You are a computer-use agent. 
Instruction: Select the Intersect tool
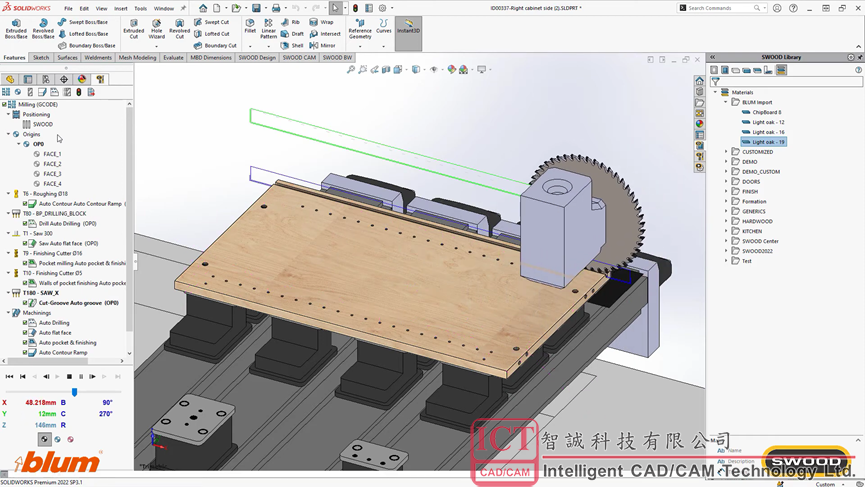[324, 34]
